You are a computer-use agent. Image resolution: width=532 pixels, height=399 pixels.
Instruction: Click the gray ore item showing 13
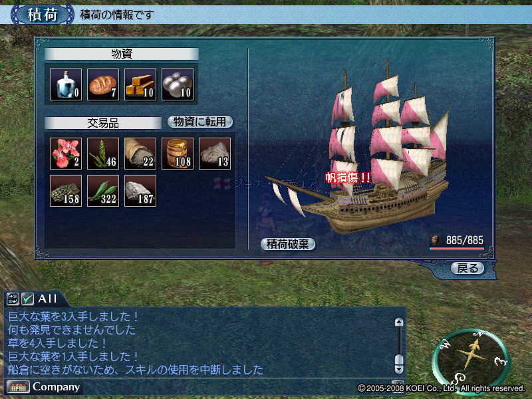click(x=215, y=154)
